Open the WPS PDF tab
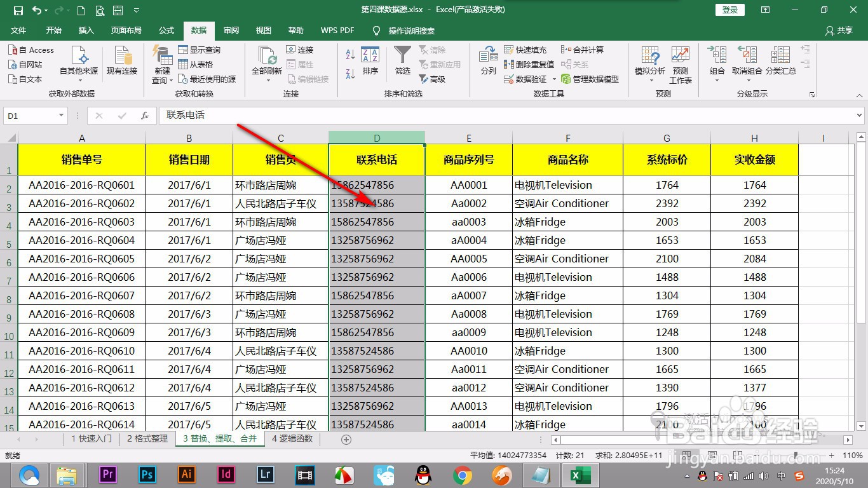868x488 pixels. [x=337, y=30]
